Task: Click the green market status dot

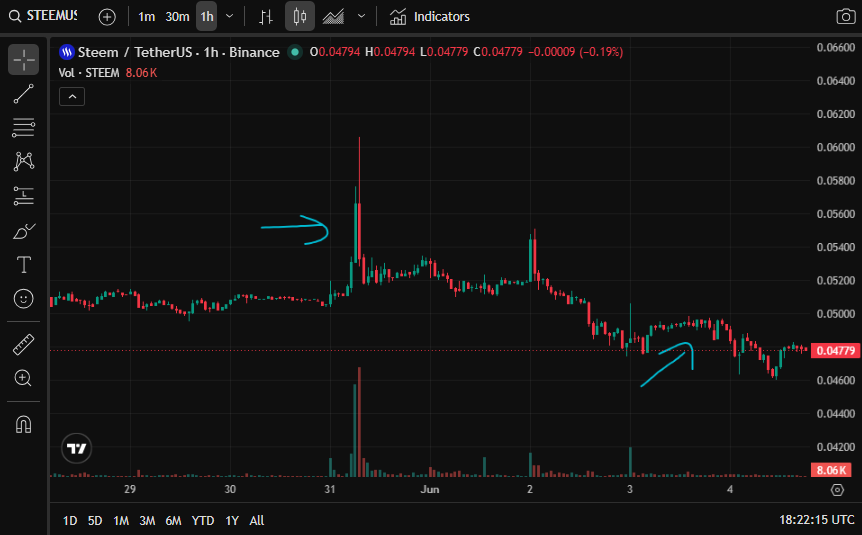Action: coord(295,52)
